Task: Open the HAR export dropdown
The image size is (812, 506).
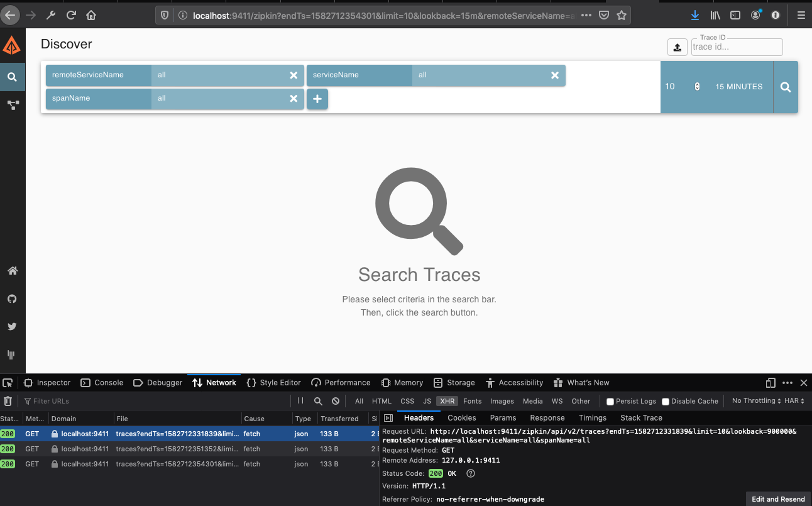Action: coord(792,400)
